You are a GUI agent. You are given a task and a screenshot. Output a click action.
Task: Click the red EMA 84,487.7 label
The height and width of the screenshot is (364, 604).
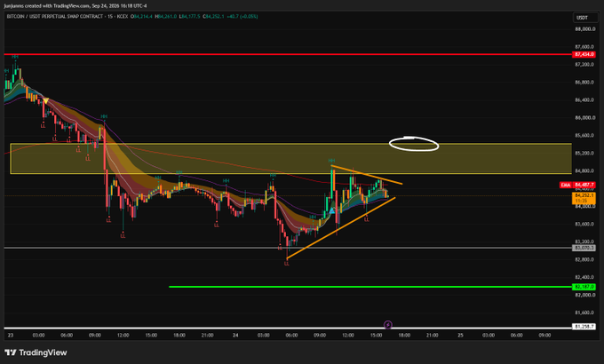coord(577,186)
